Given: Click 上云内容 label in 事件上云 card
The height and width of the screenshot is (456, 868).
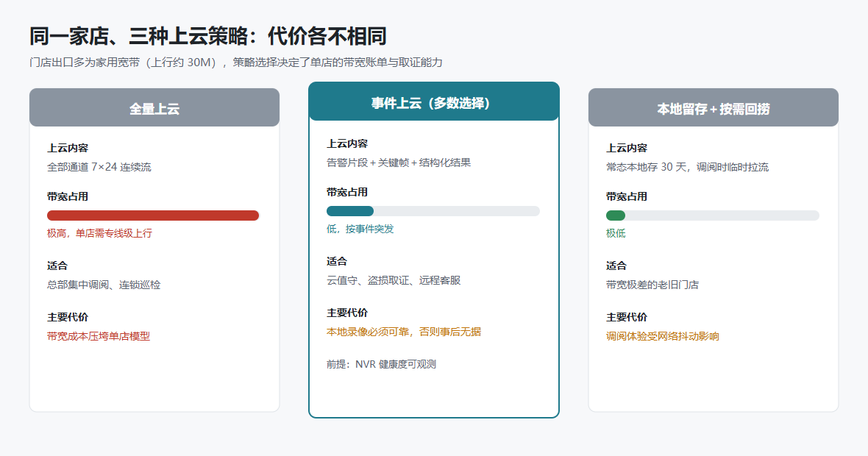Looking at the screenshot, I should click(x=347, y=144).
